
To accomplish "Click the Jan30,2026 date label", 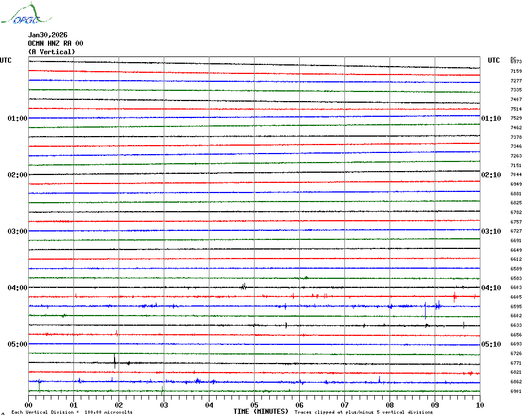I will [47, 35].
